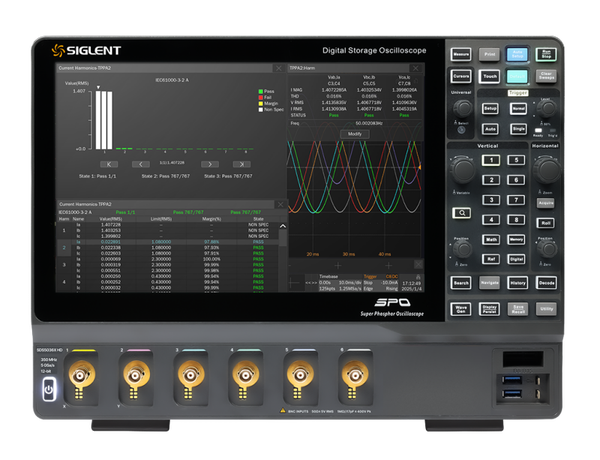The image size is (600, 460).
Task: Toggle the Touch screen button
Action: tap(489, 76)
